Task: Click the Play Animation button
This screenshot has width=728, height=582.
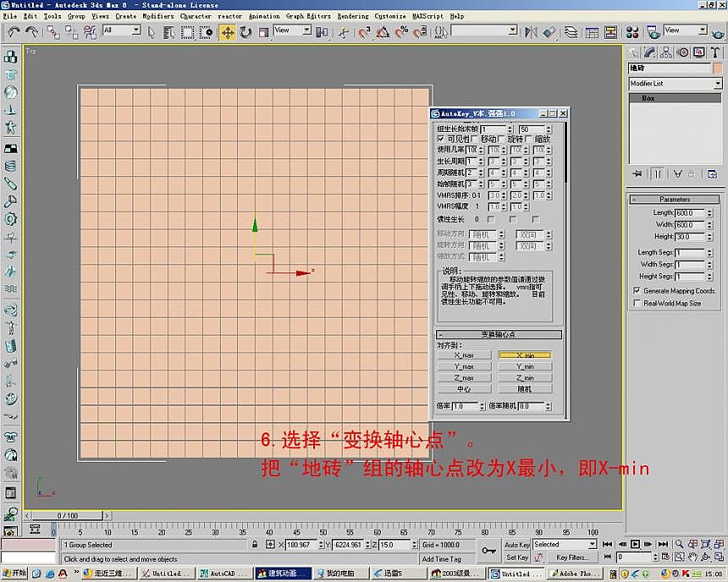Action: 636,545
